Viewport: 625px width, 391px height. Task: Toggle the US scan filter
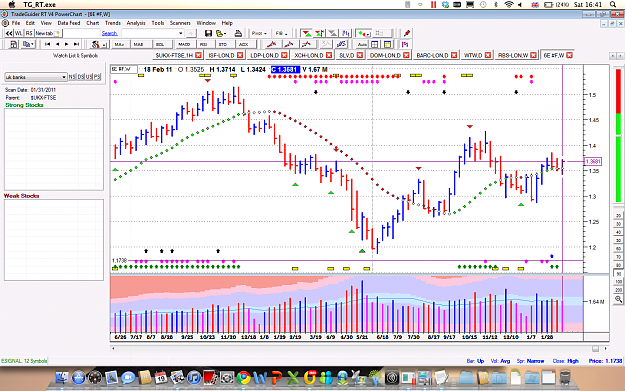coord(88,77)
